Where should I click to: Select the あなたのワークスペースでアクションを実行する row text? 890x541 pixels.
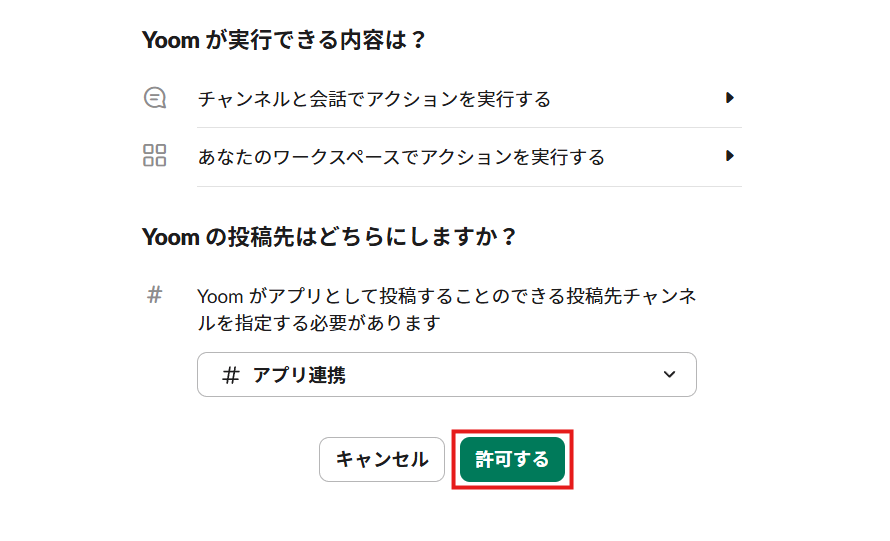pyautogui.click(x=401, y=157)
